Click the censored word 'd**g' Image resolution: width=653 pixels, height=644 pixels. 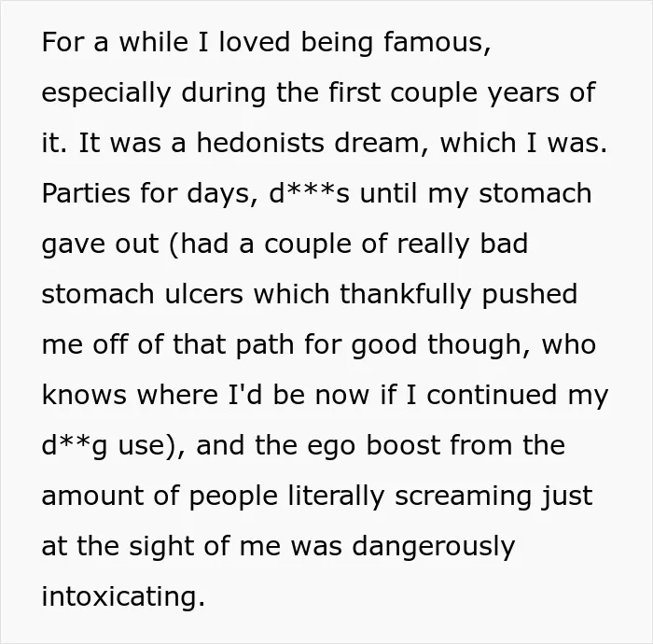click(75, 447)
